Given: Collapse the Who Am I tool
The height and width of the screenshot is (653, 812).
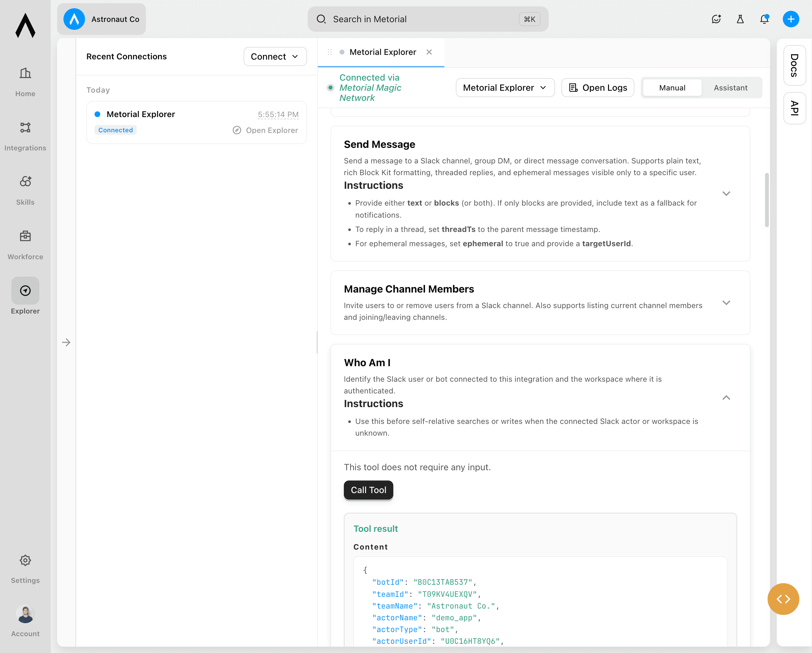Looking at the screenshot, I should click(x=726, y=398).
